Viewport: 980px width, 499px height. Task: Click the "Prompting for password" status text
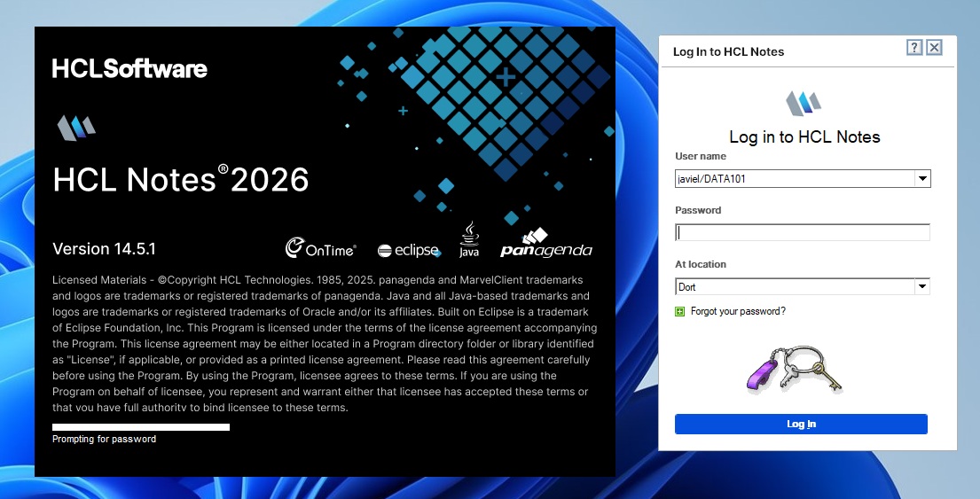point(105,439)
